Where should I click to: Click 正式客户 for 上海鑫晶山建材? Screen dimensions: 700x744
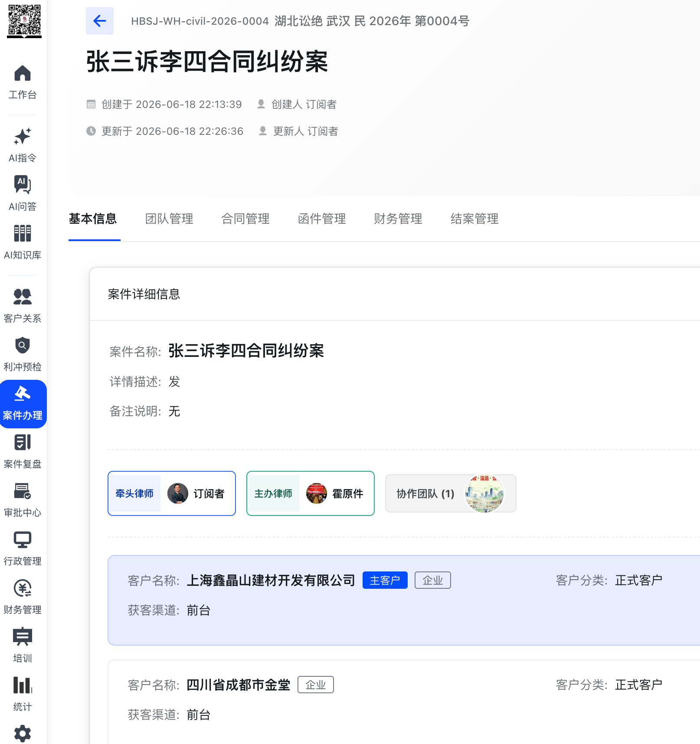click(639, 580)
